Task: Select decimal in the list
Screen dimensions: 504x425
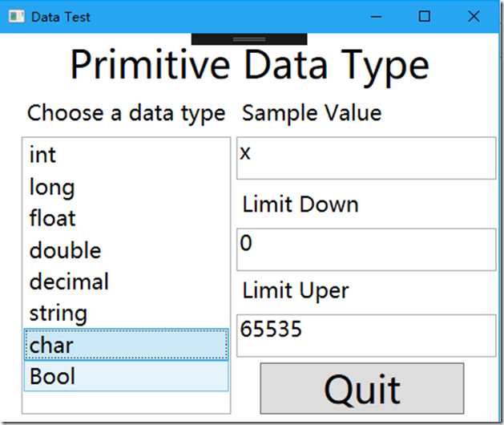Action: pos(126,281)
